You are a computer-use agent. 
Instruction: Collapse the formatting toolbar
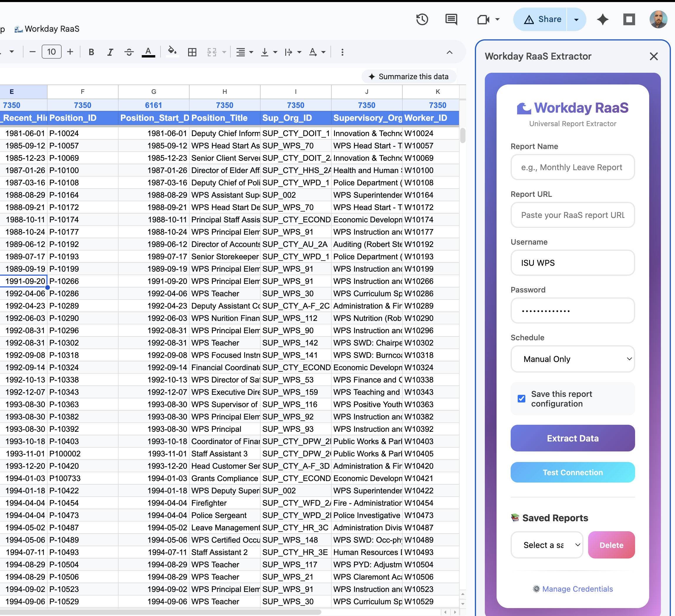click(x=449, y=52)
